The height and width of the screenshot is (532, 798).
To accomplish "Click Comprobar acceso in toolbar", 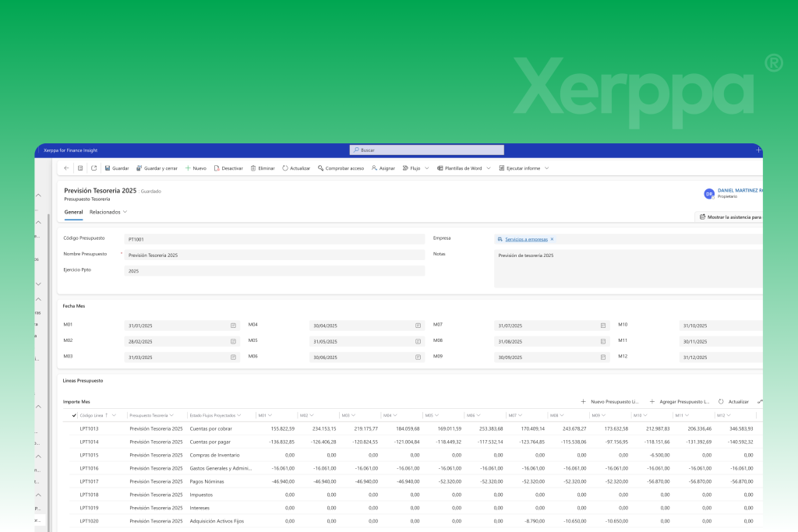I will 341,168.
